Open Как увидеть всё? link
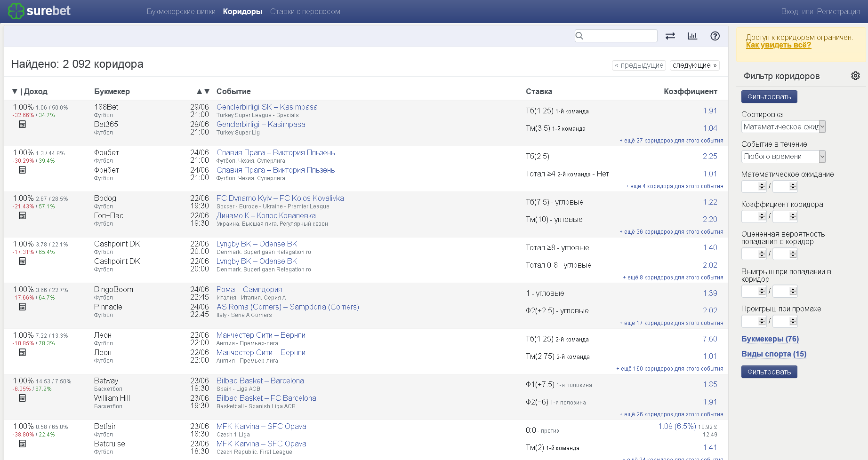 pyautogui.click(x=779, y=45)
